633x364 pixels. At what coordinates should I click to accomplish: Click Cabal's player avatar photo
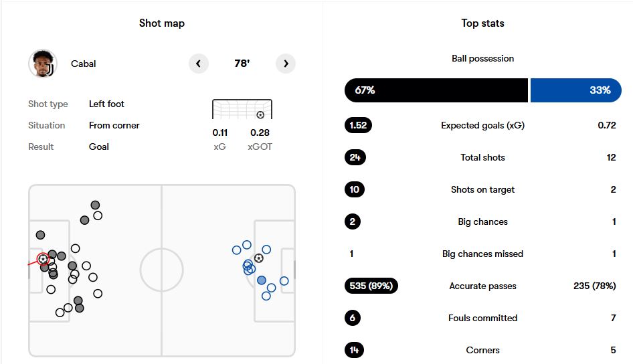click(43, 64)
